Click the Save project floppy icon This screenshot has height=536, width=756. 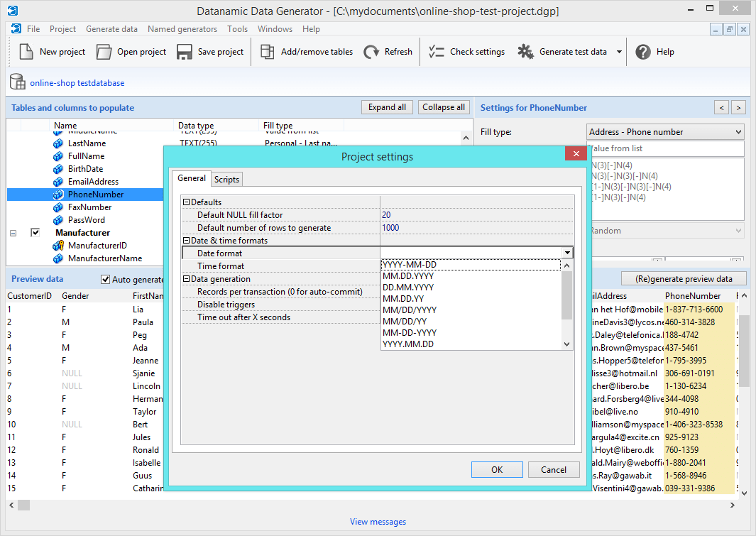(x=184, y=52)
